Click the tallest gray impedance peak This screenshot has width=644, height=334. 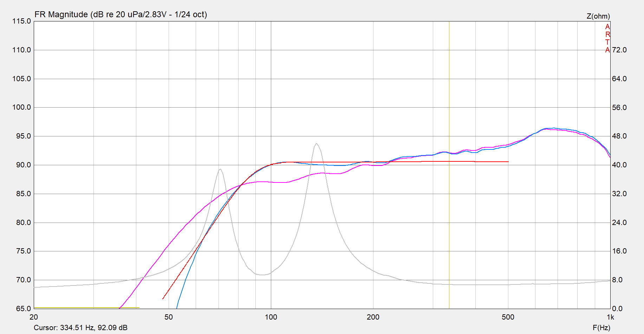pos(317,144)
